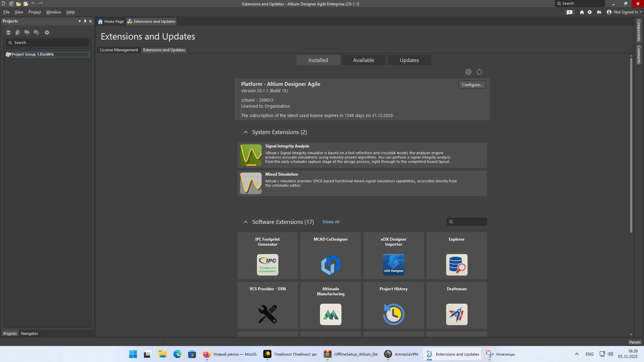The width and height of the screenshot is (644, 362).
Task: Open the Draftsman extension tile
Action: pyautogui.click(x=457, y=314)
